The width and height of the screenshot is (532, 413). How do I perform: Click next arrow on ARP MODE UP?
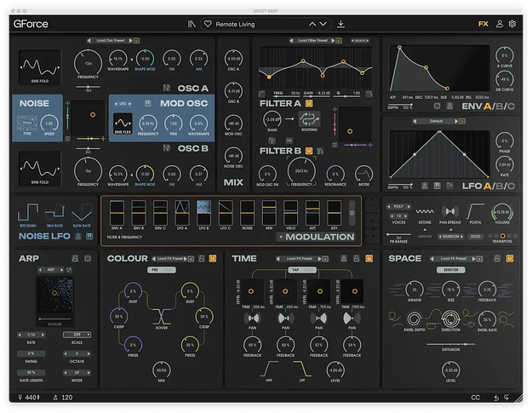point(89,373)
